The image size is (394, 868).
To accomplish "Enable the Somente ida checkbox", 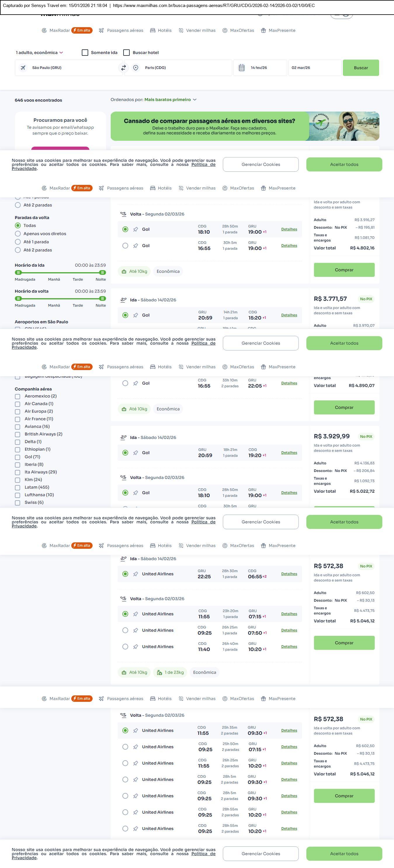I will tap(85, 53).
